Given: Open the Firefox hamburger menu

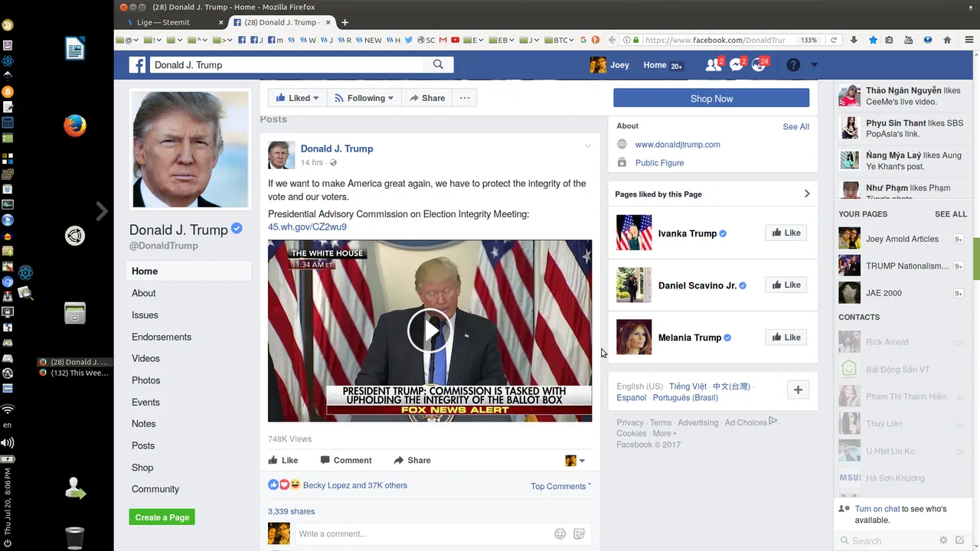Looking at the screenshot, I should (968, 40).
